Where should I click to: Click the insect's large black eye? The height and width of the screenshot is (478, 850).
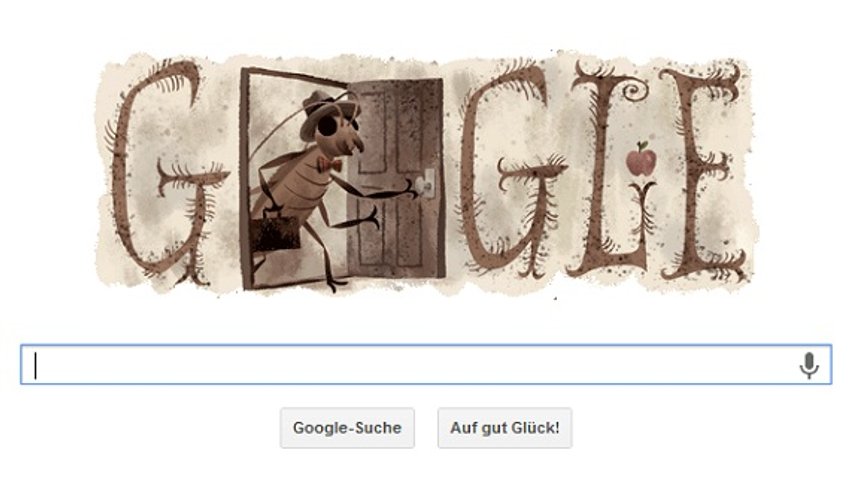(327, 126)
